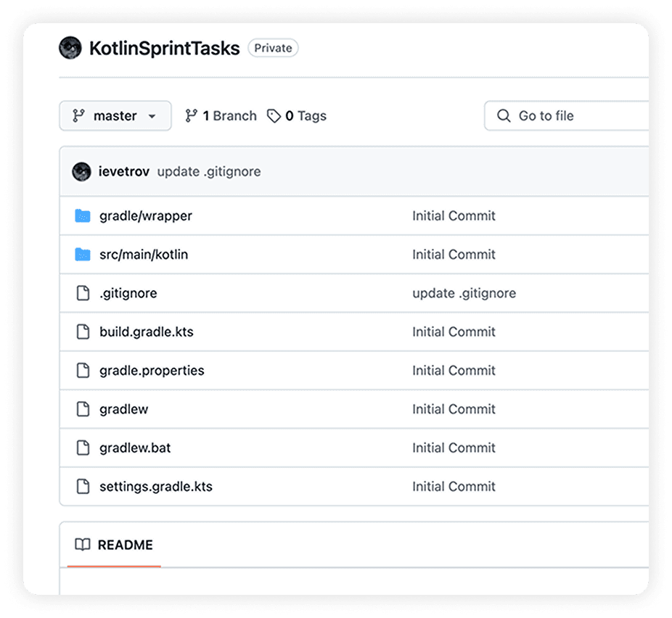Open ievetrov author profile link
Viewport: 672px width, 618px height.
pyautogui.click(x=124, y=172)
